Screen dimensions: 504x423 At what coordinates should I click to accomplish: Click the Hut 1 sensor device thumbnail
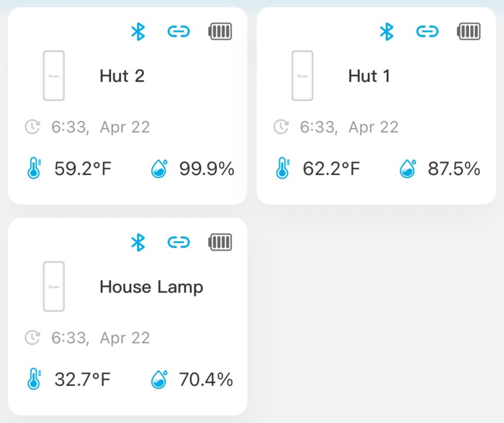click(x=302, y=76)
